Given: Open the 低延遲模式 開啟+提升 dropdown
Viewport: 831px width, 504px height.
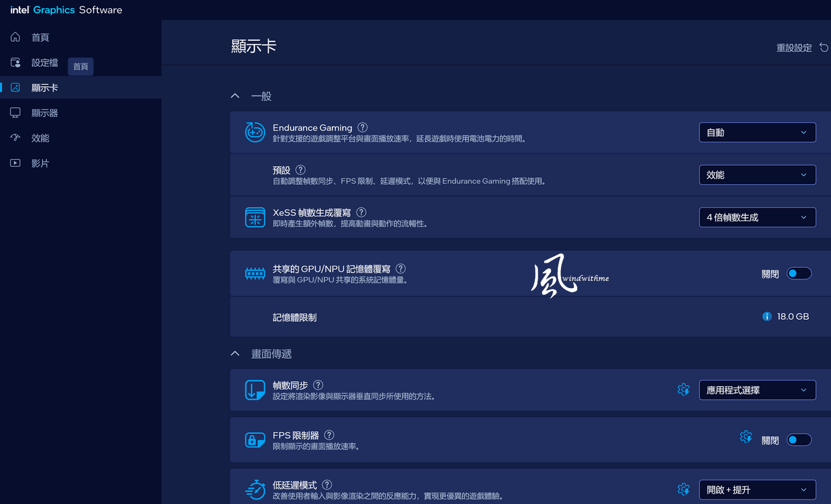Looking at the screenshot, I should tap(757, 490).
